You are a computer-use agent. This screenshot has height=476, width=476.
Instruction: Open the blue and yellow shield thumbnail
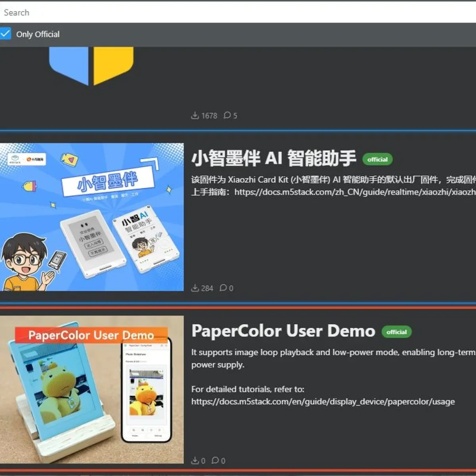(91, 65)
